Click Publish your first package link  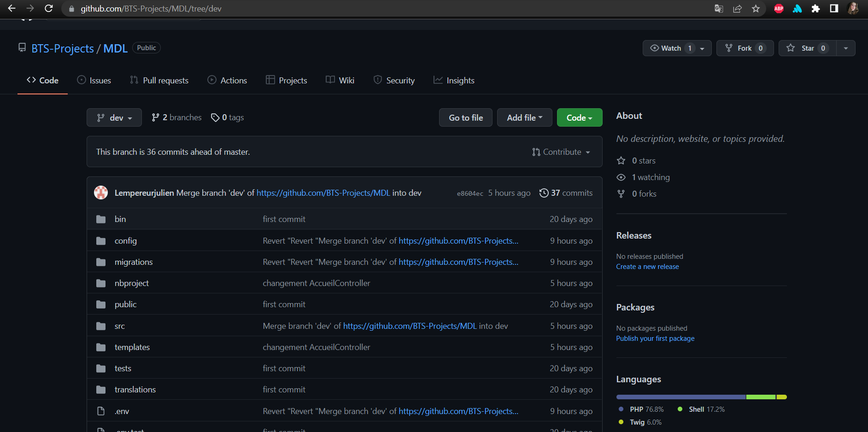click(655, 339)
